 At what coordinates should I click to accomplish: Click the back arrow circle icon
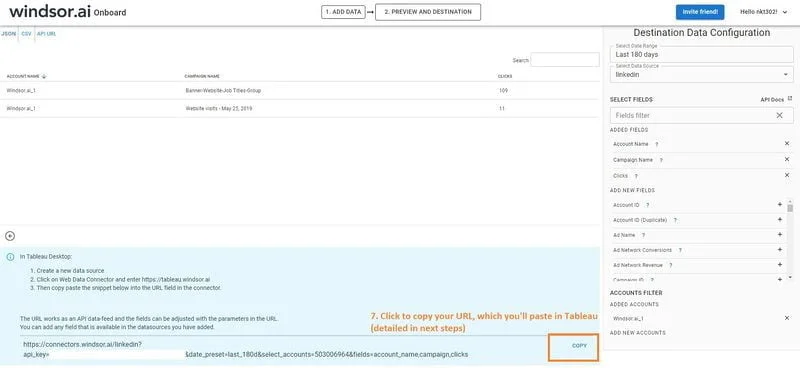coord(10,236)
